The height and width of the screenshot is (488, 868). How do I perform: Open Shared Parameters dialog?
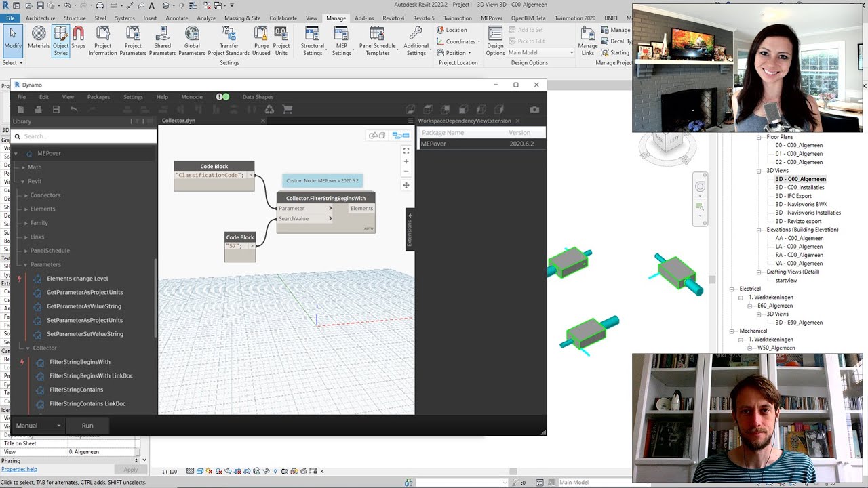(162, 41)
